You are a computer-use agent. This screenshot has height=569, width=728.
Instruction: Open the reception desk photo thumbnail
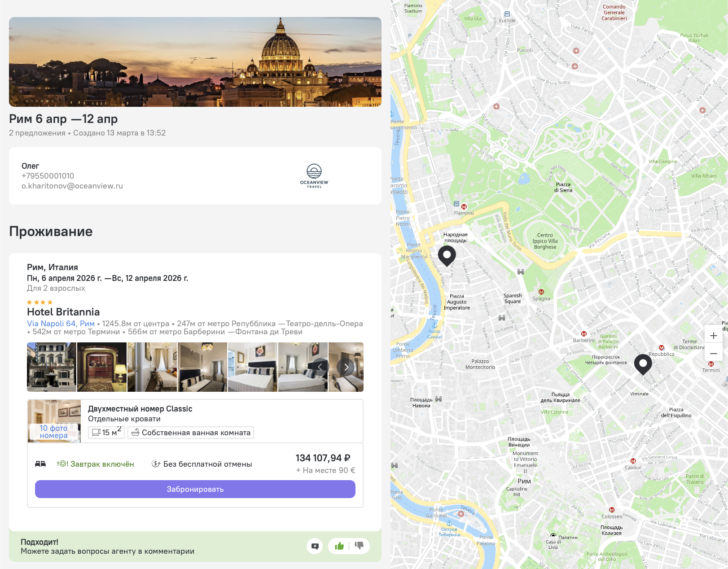102,367
